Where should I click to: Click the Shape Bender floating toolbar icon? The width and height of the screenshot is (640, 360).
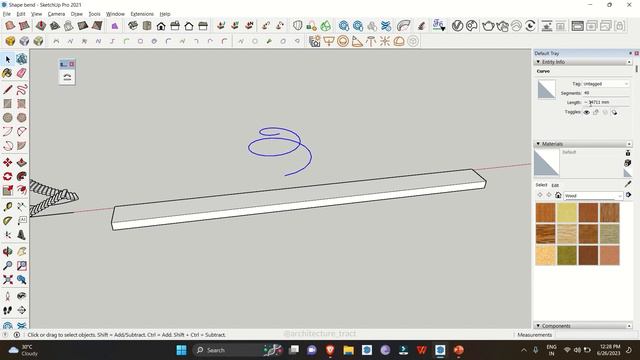coord(67,77)
